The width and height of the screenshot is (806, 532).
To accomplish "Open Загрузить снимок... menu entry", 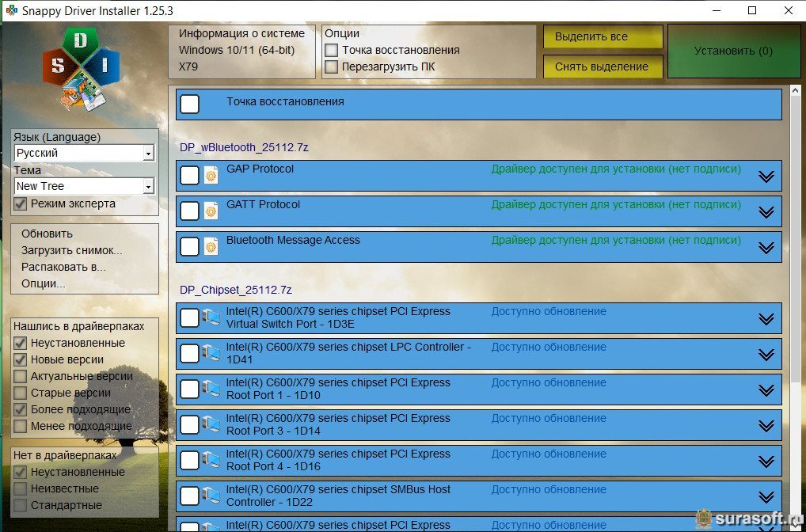I will [71, 251].
